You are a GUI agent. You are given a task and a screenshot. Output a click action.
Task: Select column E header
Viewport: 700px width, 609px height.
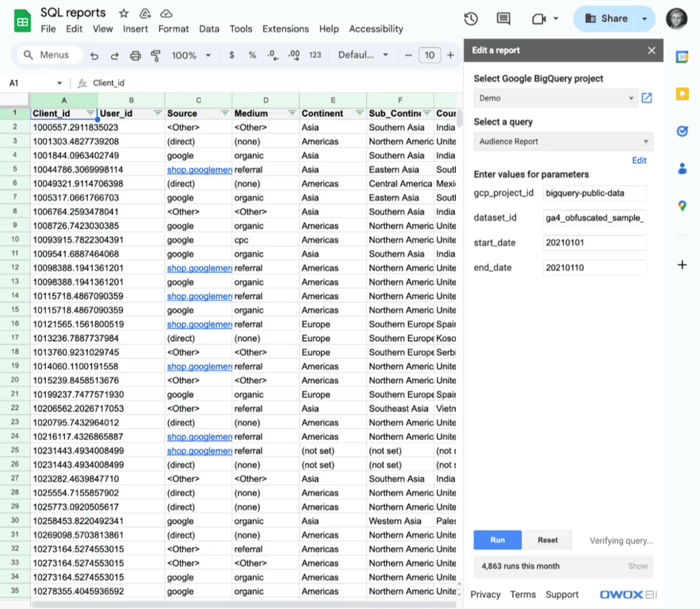pos(333,100)
